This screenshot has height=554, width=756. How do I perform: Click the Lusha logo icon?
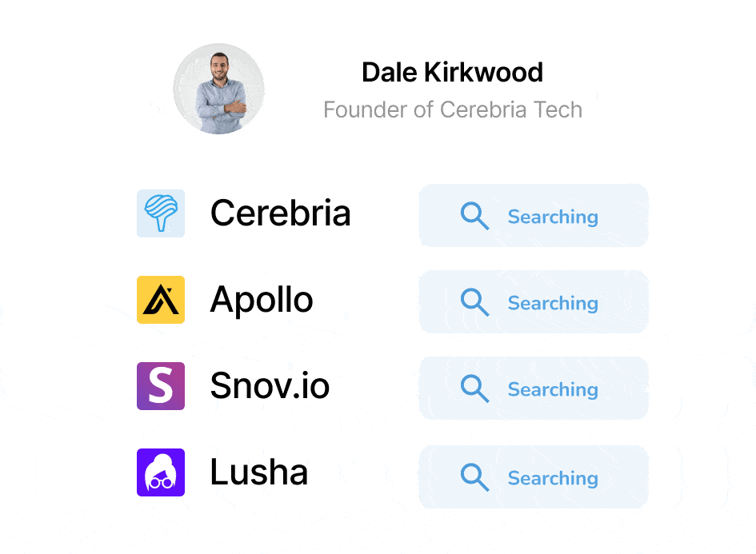point(161,472)
